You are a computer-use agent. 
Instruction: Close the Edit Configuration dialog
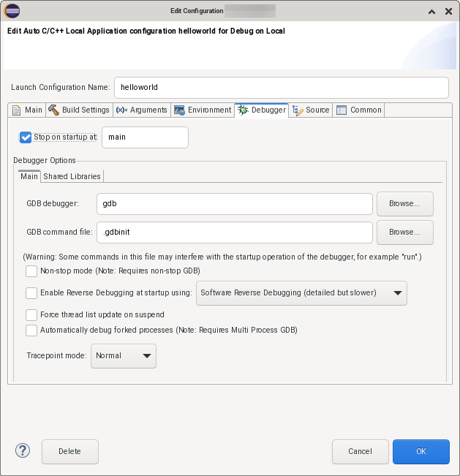448,12
